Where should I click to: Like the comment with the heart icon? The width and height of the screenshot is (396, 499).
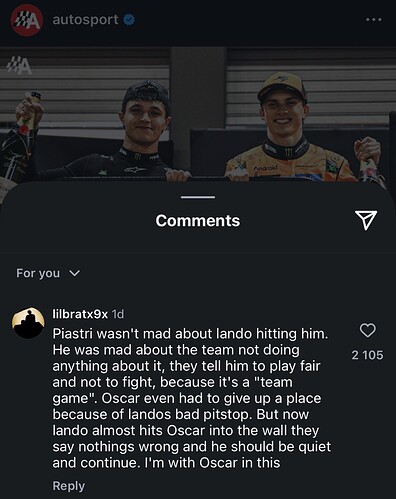click(x=368, y=330)
